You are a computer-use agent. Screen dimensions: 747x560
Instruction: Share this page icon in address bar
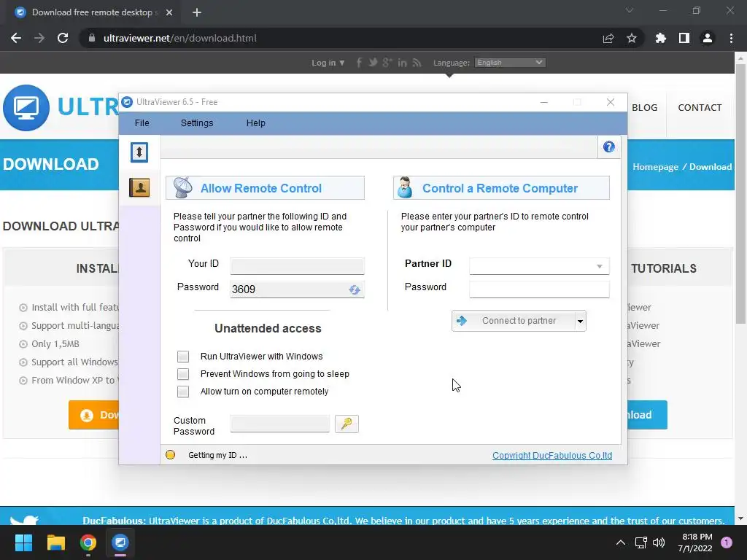click(608, 38)
